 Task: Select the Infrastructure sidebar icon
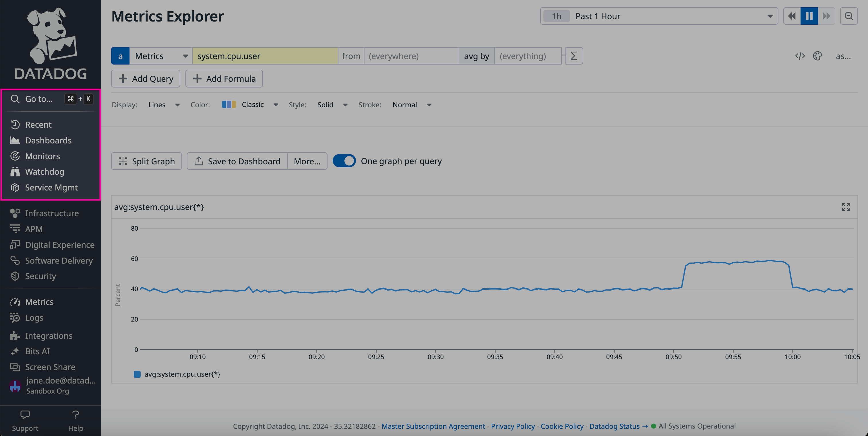15,213
